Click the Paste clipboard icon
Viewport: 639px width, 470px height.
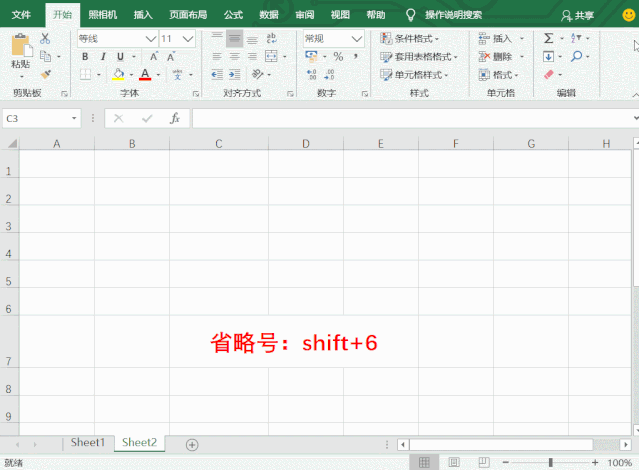(x=21, y=45)
